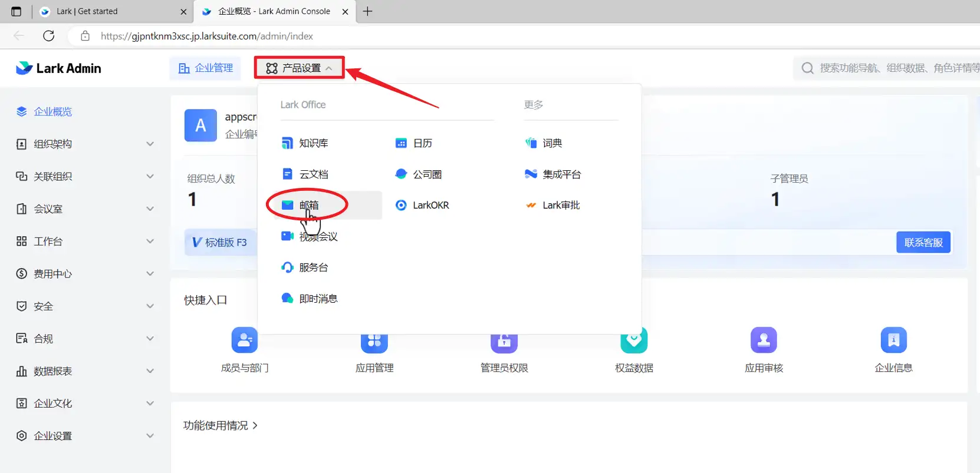Switch to the 企业管理 tab
This screenshot has width=980, height=473.
pos(206,68)
